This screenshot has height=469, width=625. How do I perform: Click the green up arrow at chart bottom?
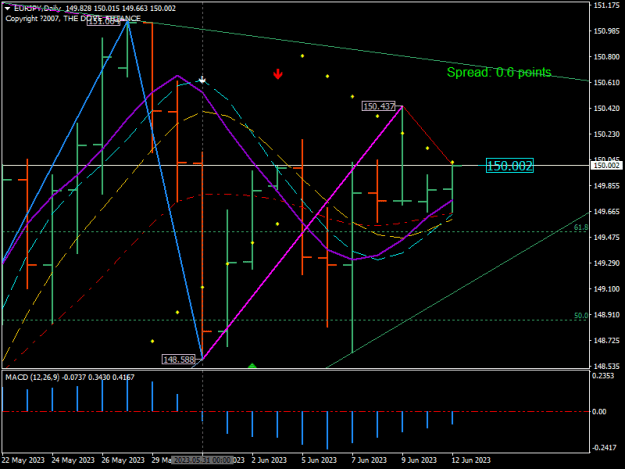[252, 365]
